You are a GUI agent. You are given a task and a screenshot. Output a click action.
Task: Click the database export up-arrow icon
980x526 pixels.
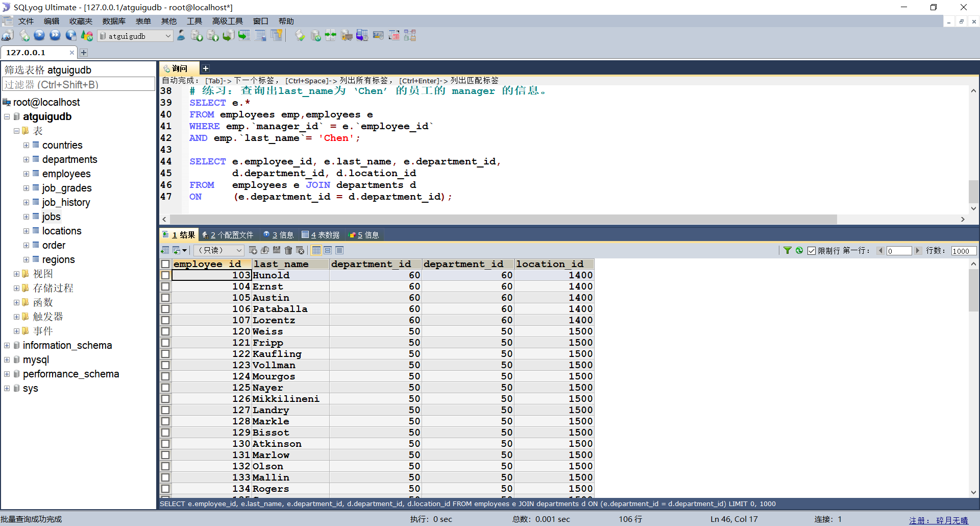point(213,36)
